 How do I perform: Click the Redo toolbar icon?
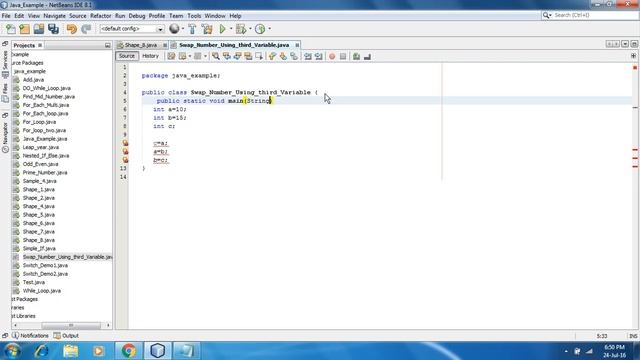tap(86, 29)
